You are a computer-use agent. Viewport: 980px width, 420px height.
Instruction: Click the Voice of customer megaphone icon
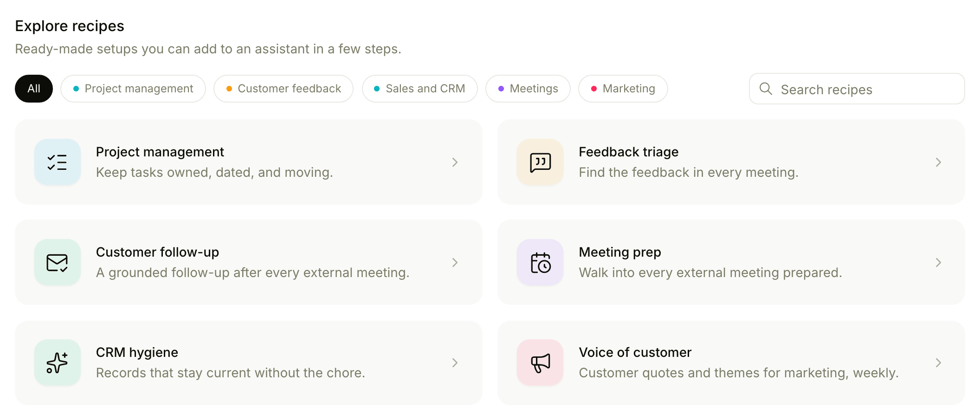click(540, 362)
